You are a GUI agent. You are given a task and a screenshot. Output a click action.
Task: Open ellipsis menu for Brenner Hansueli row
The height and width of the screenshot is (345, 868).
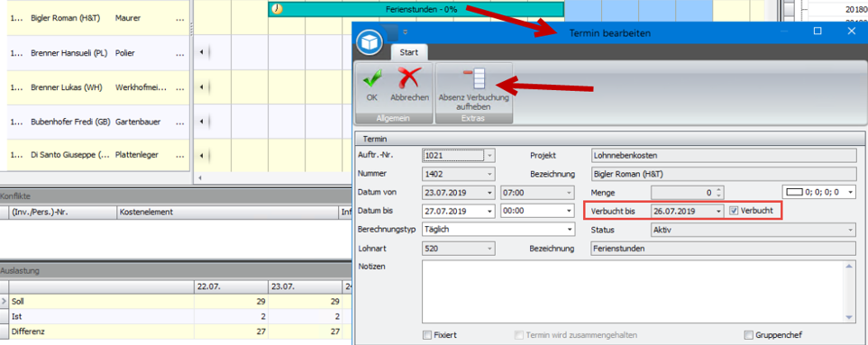(179, 53)
